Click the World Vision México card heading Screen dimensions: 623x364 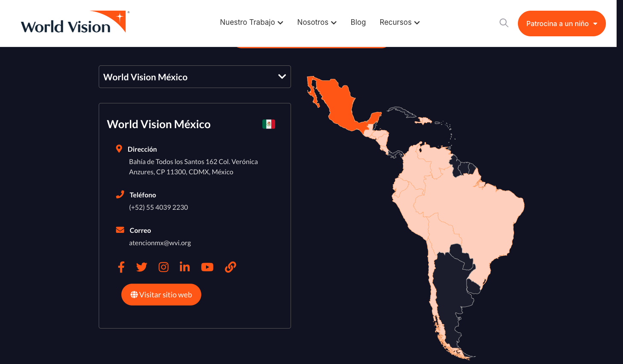(159, 124)
